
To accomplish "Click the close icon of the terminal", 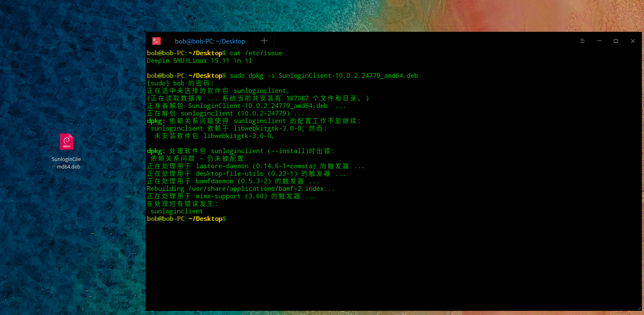I will click(x=632, y=41).
